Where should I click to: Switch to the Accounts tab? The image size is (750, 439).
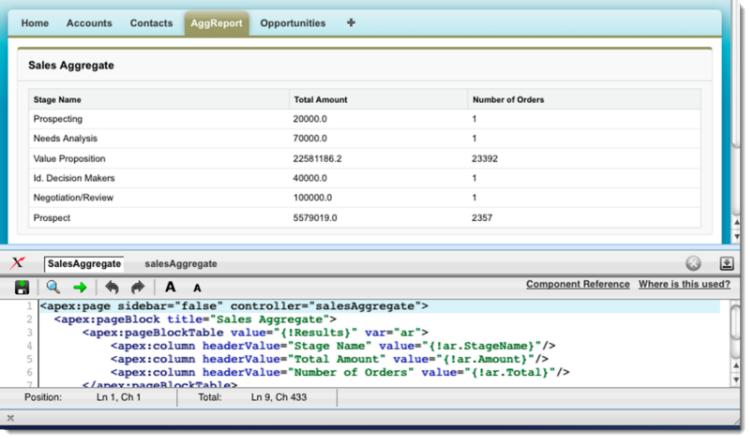pos(89,23)
